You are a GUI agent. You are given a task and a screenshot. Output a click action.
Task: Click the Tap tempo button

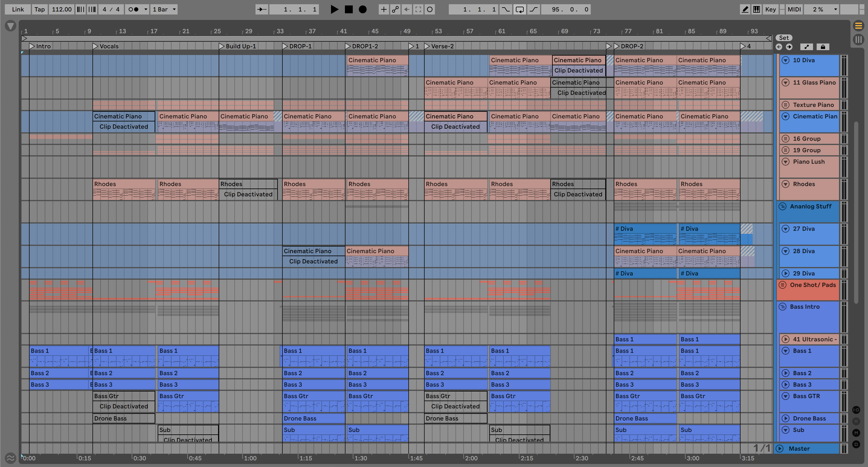pyautogui.click(x=40, y=9)
